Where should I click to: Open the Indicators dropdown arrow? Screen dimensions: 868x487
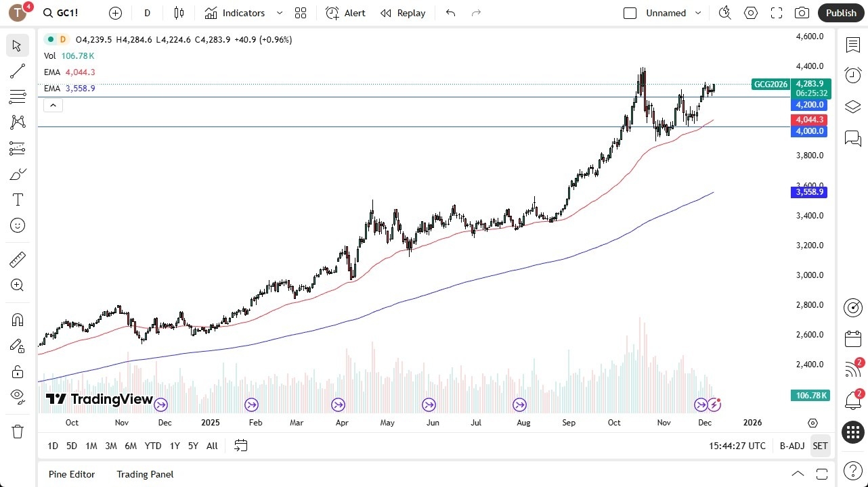tap(278, 13)
